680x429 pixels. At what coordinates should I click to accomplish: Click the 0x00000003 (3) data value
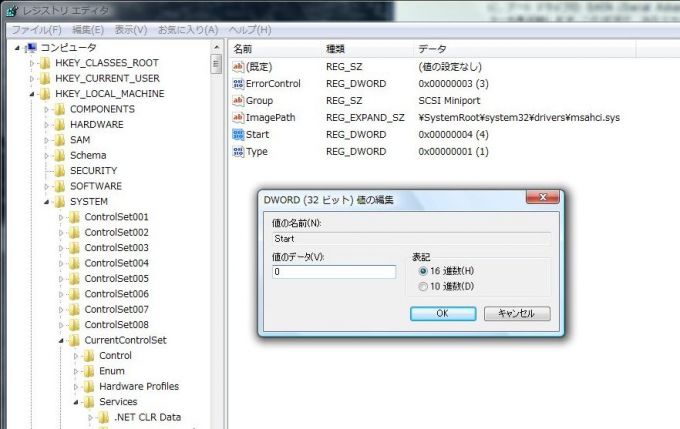(453, 84)
